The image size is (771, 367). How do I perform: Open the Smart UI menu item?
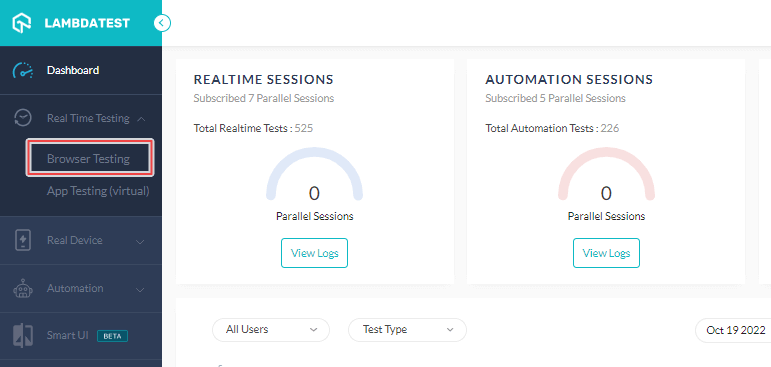click(x=68, y=336)
